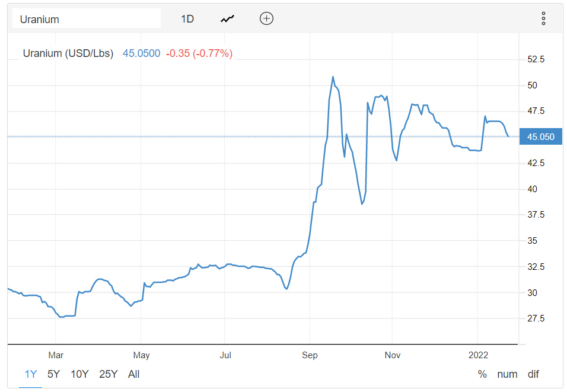Select the 1Y time range
This screenshot has height=392, width=567.
31,374
